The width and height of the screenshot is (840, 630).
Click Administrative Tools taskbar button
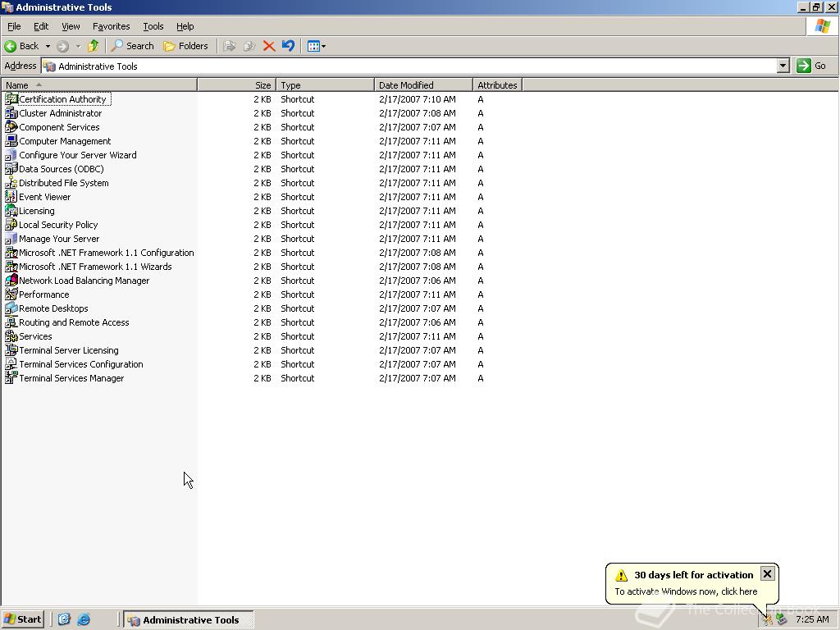click(189, 620)
